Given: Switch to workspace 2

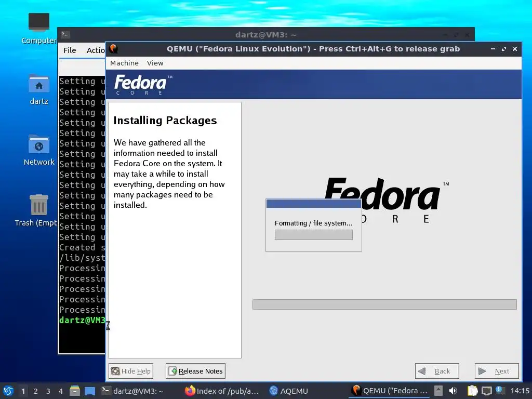Looking at the screenshot, I should [x=36, y=391].
